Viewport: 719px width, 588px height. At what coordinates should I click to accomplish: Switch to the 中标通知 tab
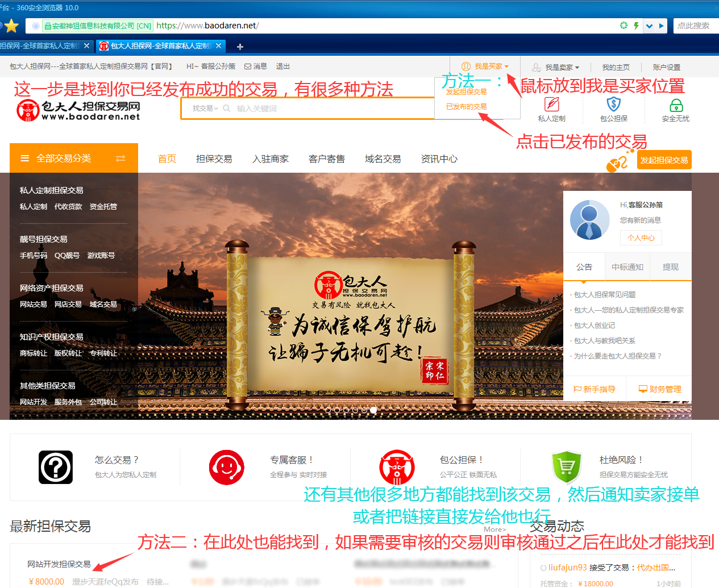tap(627, 266)
